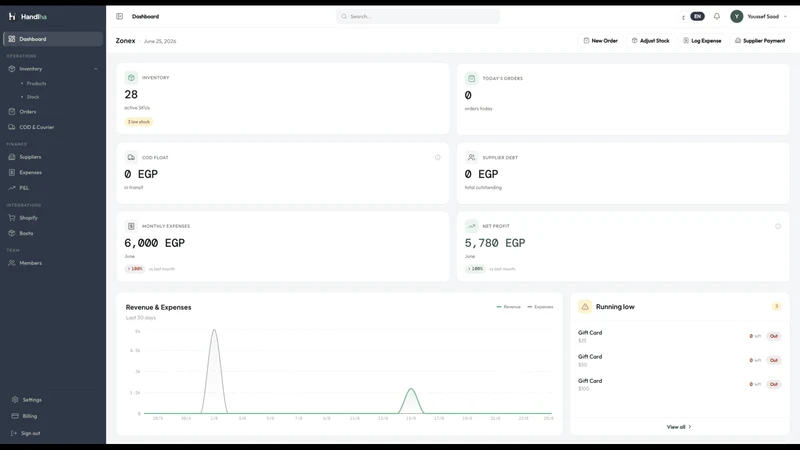Click the Supplier Debt people icon
800x450 pixels.
click(x=471, y=157)
